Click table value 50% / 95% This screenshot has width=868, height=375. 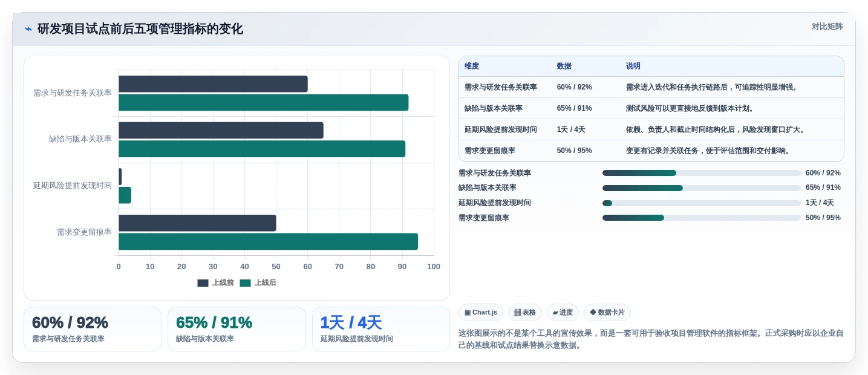575,151
